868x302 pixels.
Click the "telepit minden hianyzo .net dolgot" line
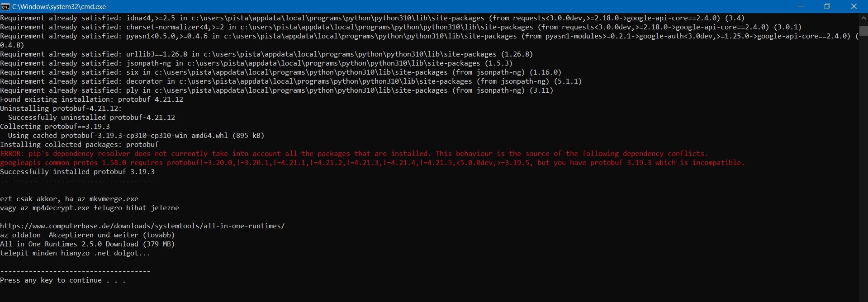[75, 253]
